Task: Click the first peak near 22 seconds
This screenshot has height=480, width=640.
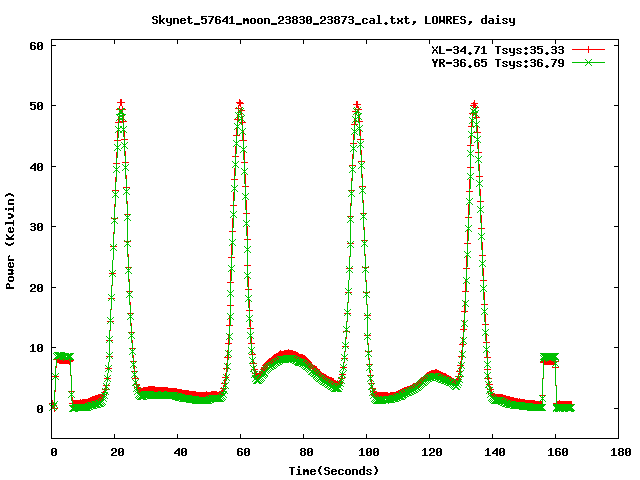Action: (x=121, y=105)
